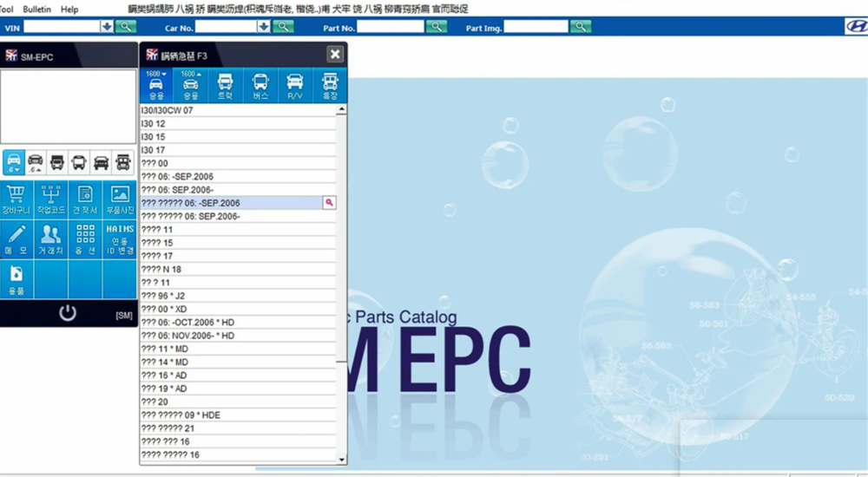Select '??? 16 * AD' row

coord(238,376)
